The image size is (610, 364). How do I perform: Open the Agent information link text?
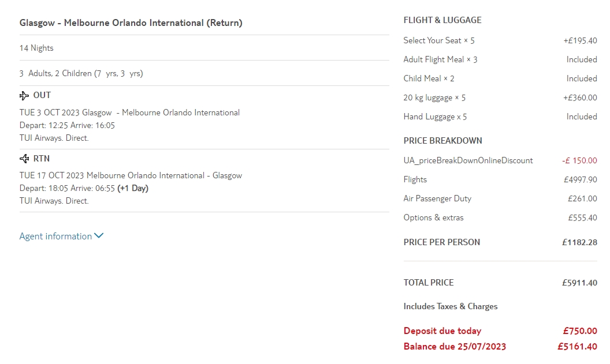[55, 237]
